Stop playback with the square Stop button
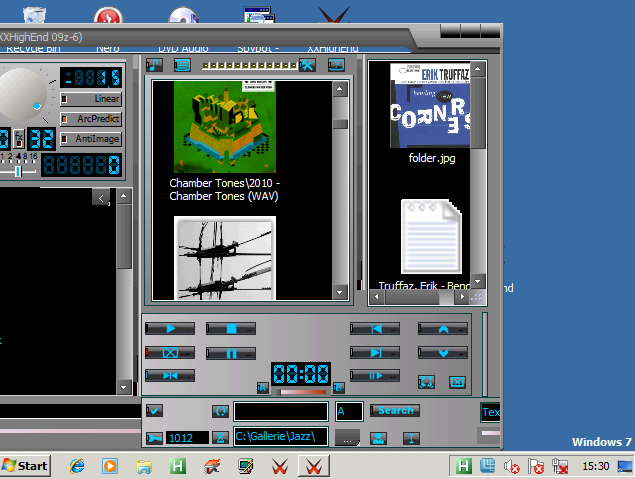 231,328
